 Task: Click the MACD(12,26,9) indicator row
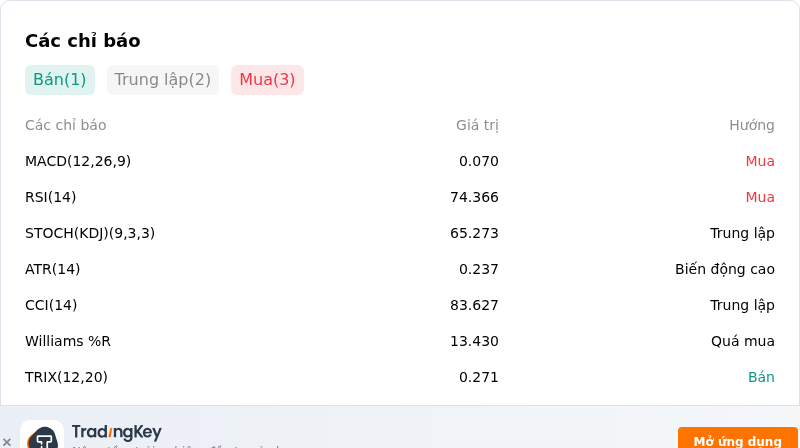point(399,161)
